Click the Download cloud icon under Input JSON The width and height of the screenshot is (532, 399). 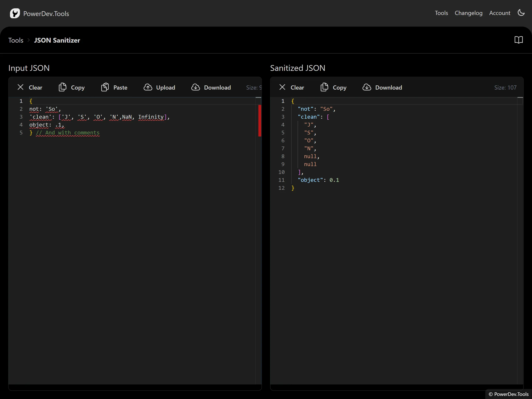click(196, 87)
